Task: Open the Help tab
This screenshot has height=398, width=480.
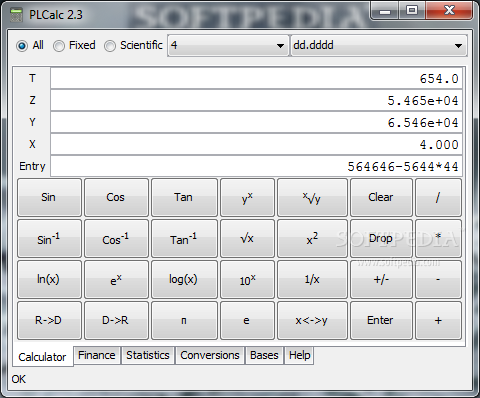Action: 299,355
